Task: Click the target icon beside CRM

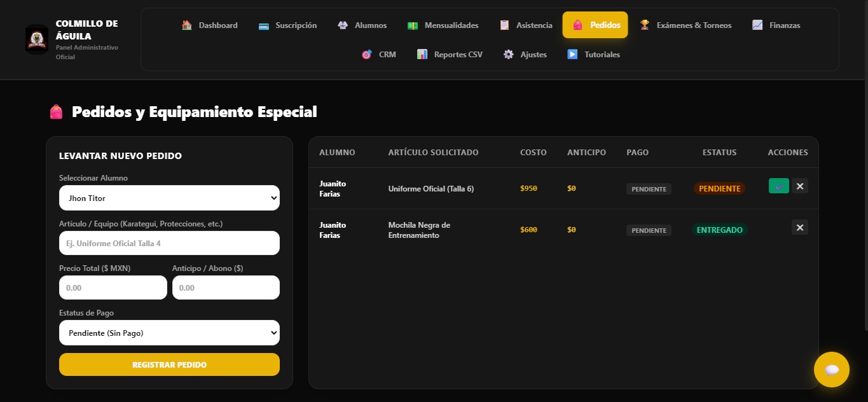Action: [x=367, y=55]
